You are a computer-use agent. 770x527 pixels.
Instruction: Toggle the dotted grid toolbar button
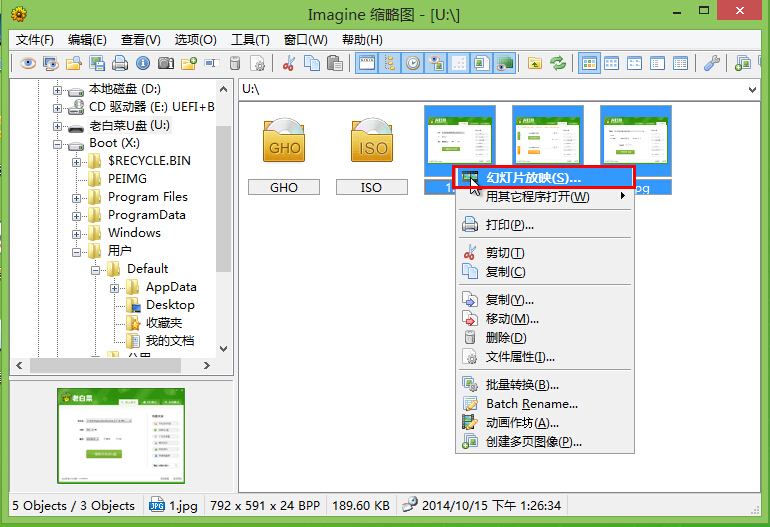(x=459, y=63)
